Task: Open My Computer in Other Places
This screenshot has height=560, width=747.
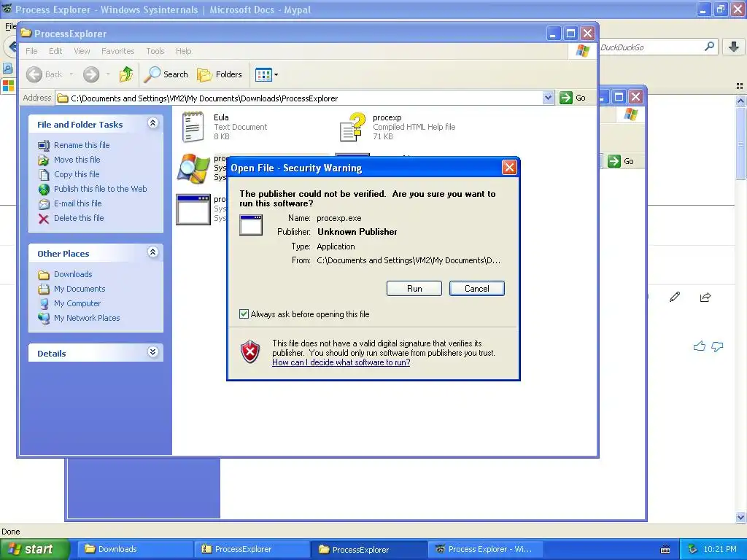Action: point(77,303)
